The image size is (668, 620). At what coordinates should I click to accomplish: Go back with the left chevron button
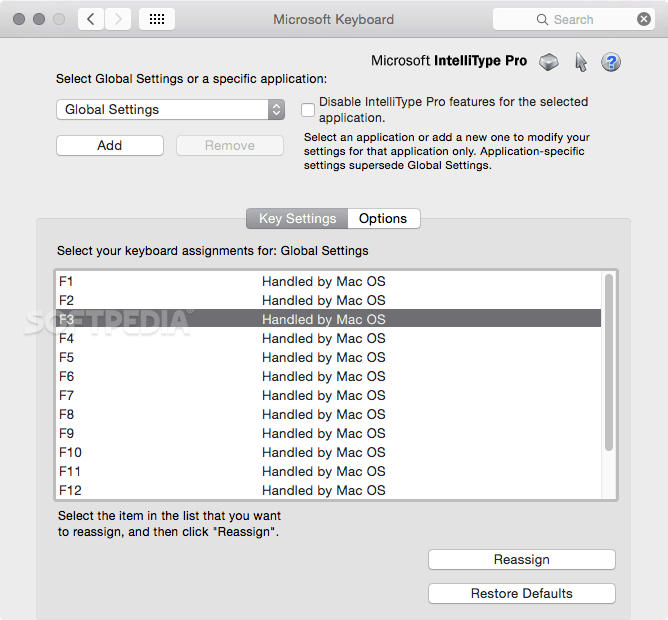[x=91, y=19]
